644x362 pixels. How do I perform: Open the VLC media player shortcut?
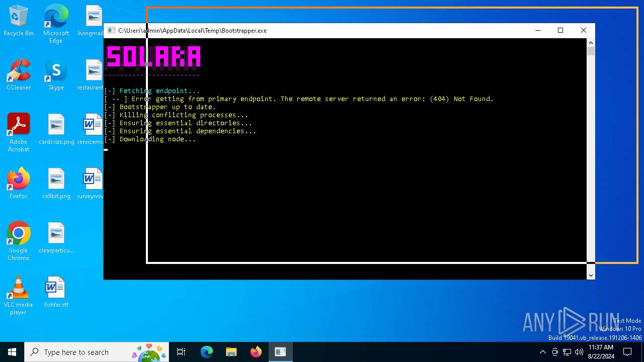click(19, 296)
